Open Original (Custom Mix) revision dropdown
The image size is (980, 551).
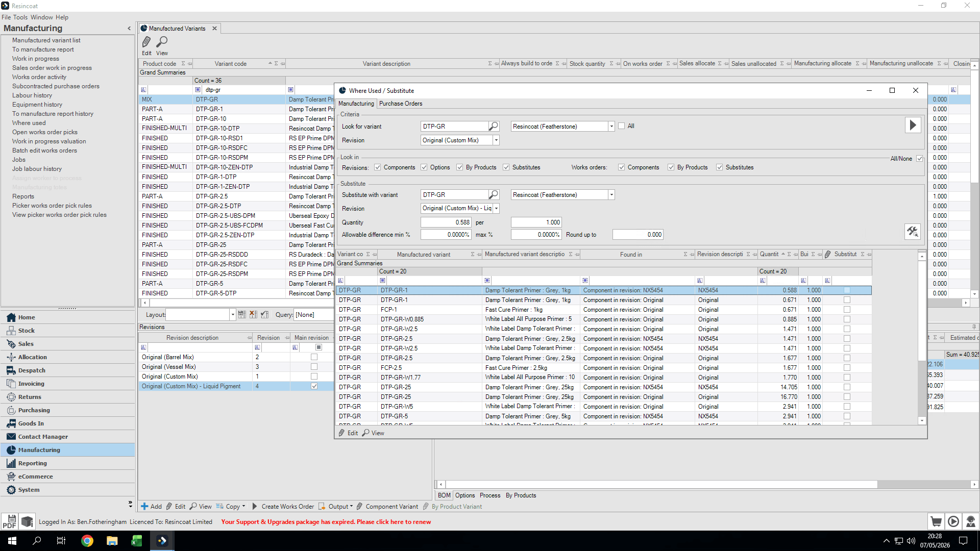496,140
